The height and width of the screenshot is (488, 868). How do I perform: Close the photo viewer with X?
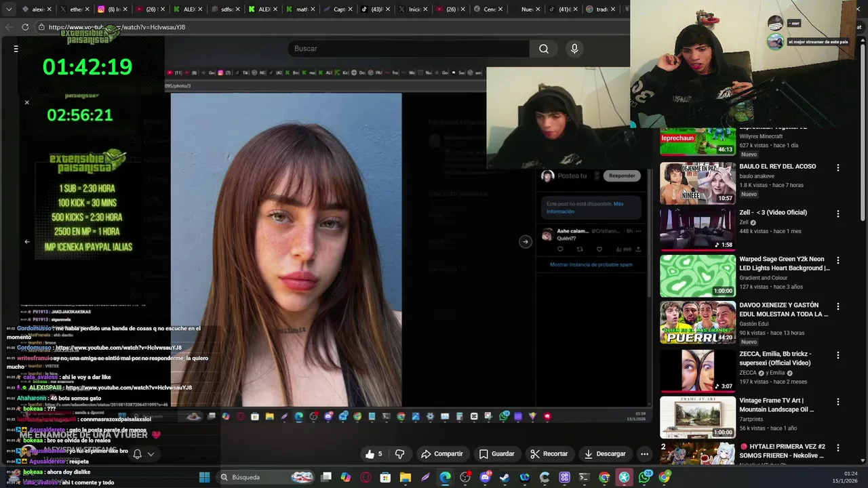coord(27,102)
